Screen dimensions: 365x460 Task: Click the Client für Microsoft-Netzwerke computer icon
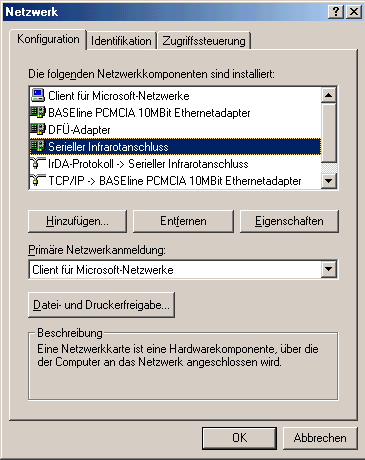point(38,95)
